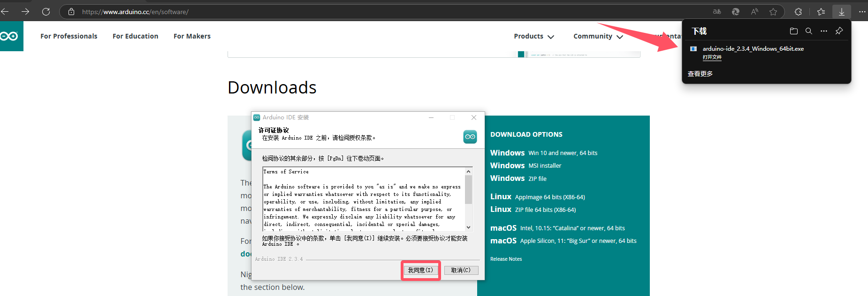Viewport: 868px width, 296px height.
Task: Open the Release Notes link
Action: pos(506,259)
